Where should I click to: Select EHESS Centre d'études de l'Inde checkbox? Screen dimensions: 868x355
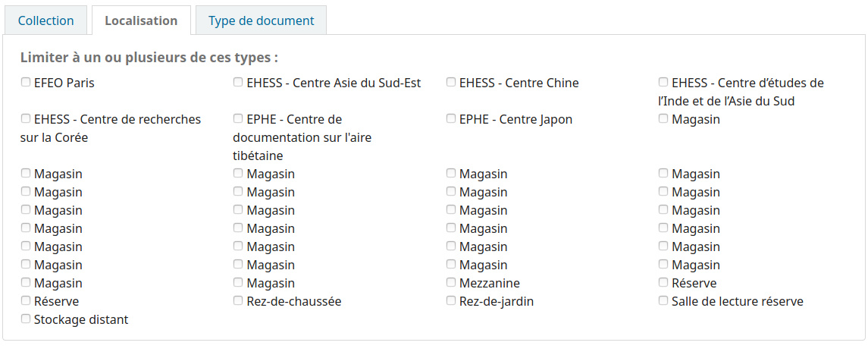(x=663, y=83)
